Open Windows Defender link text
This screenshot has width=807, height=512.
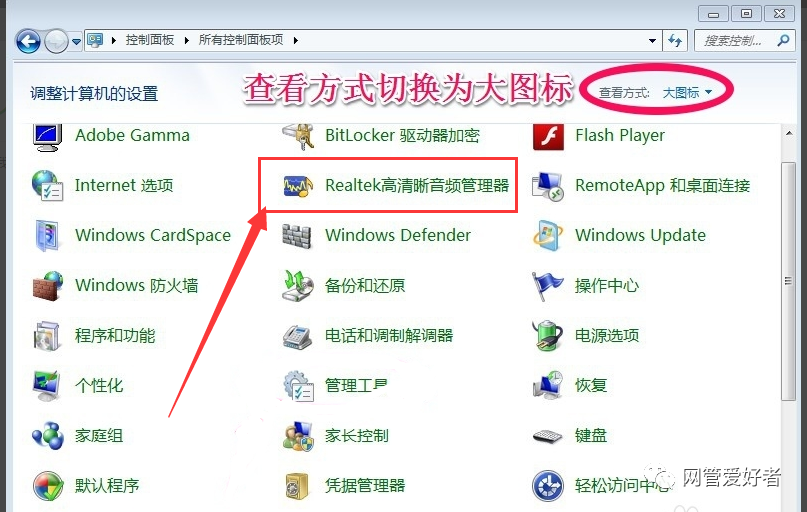click(x=398, y=235)
